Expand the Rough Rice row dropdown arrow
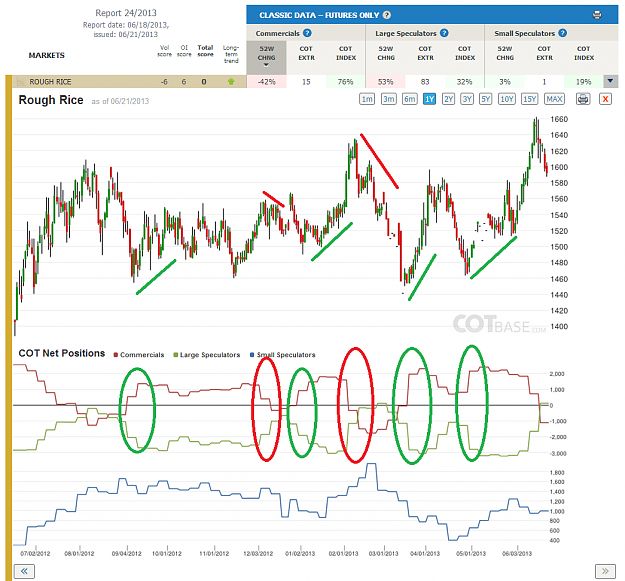 coord(610,81)
